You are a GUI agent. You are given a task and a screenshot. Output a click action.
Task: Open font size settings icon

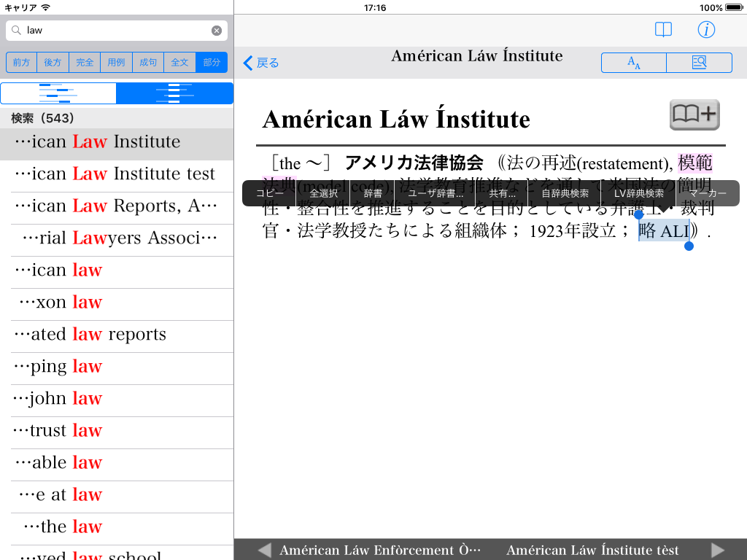(633, 63)
